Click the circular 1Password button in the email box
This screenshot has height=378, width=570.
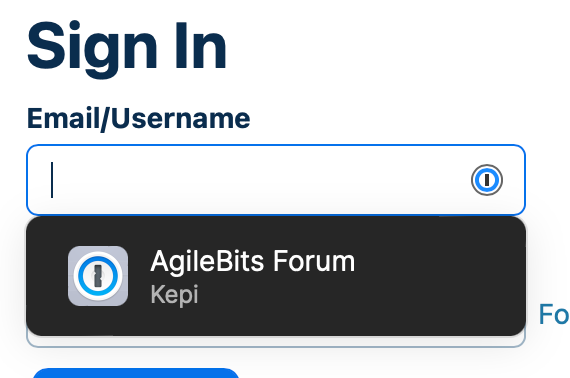[487, 180]
